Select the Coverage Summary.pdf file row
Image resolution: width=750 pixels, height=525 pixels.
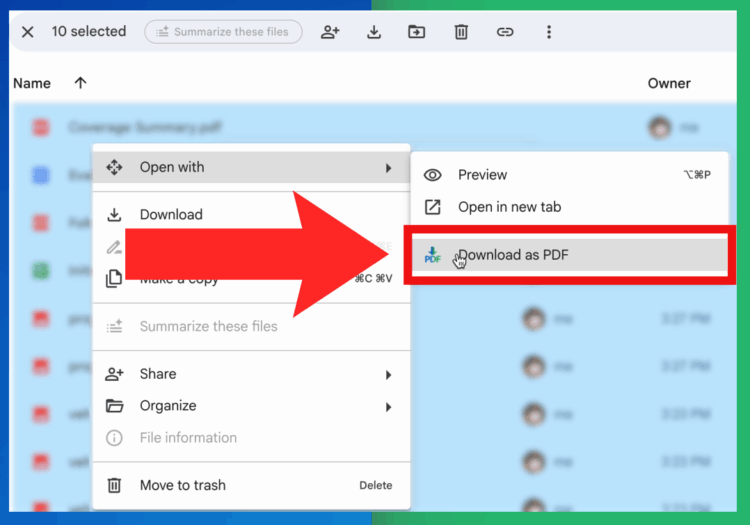(x=145, y=128)
